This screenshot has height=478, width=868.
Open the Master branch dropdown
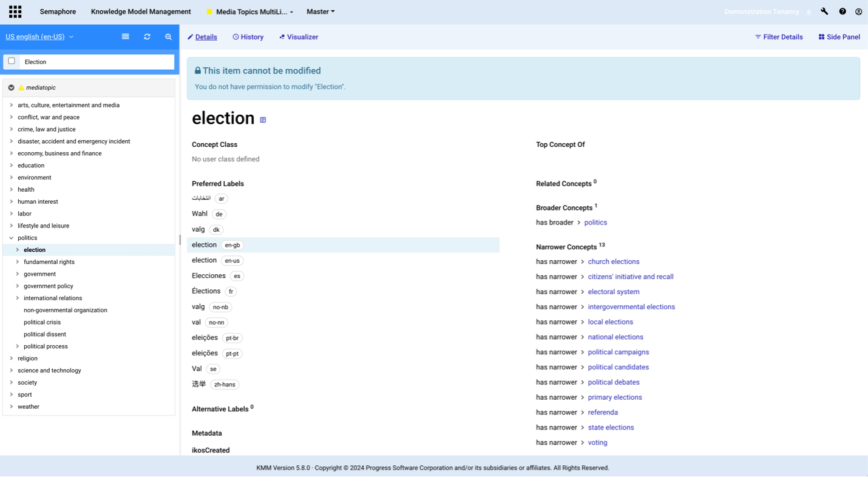(320, 12)
